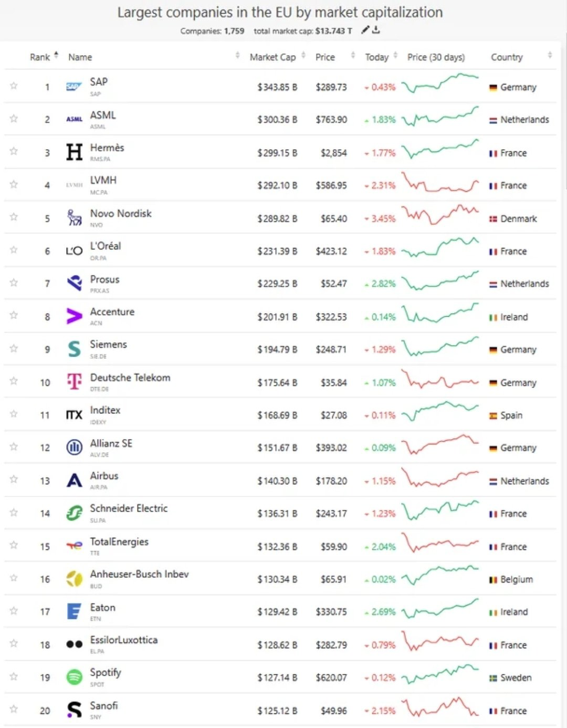
Task: Open the Anheuser-Busch Inbev company link
Action: click(139, 574)
